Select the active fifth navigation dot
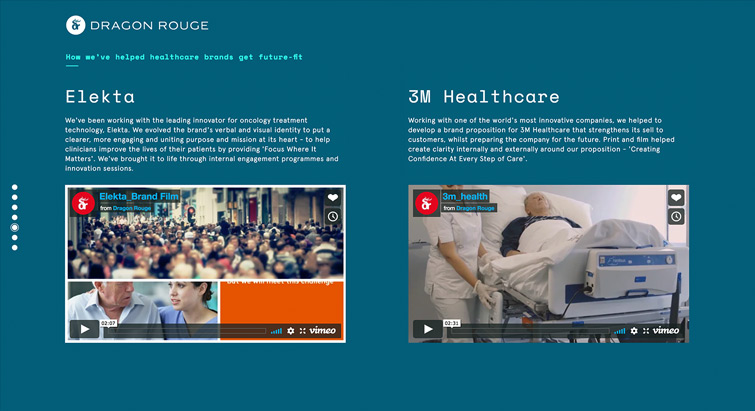The width and height of the screenshot is (755, 411). (14, 227)
